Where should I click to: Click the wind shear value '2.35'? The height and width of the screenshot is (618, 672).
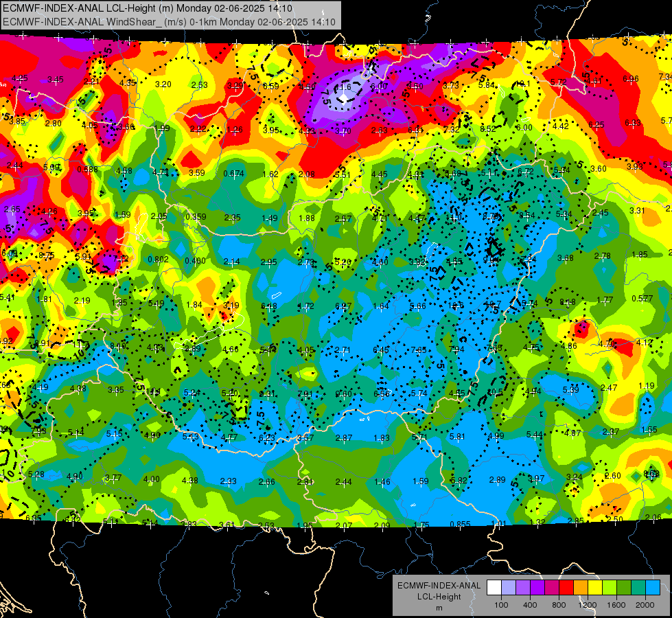click(233, 218)
